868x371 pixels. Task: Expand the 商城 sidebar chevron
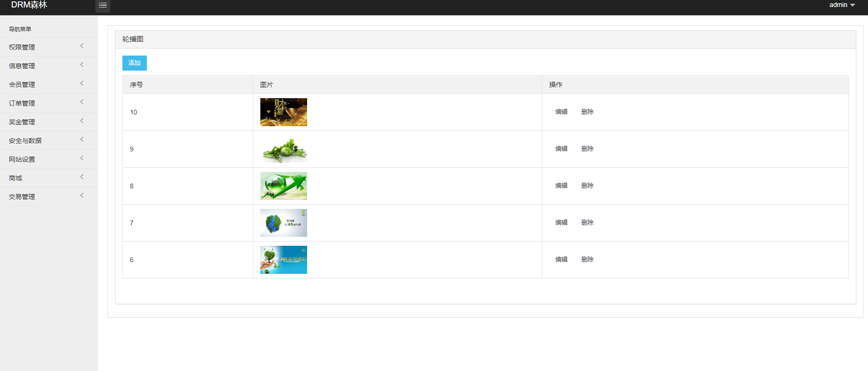click(x=82, y=177)
